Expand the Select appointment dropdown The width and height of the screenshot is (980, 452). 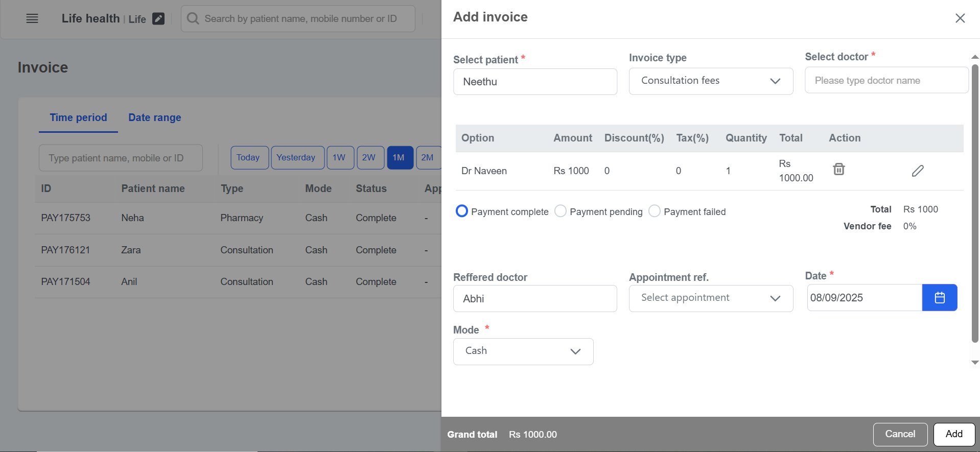point(711,298)
